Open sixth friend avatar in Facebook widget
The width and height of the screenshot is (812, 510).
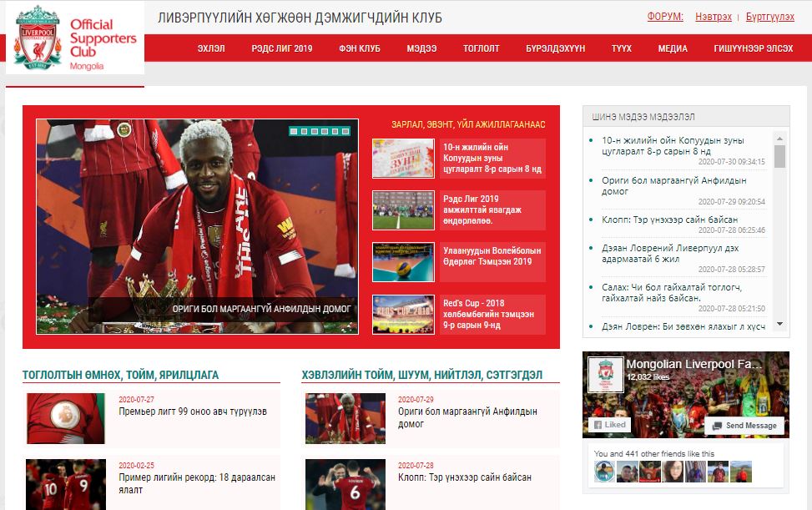click(719, 472)
